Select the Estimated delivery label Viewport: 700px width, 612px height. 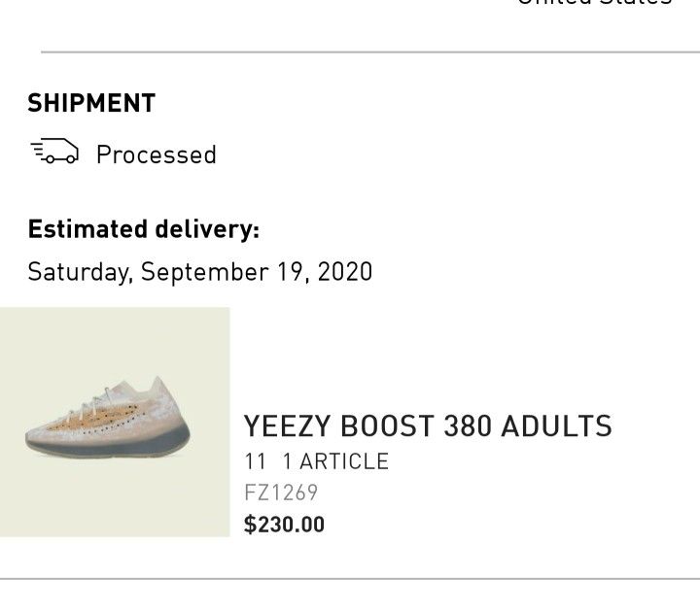(x=144, y=229)
